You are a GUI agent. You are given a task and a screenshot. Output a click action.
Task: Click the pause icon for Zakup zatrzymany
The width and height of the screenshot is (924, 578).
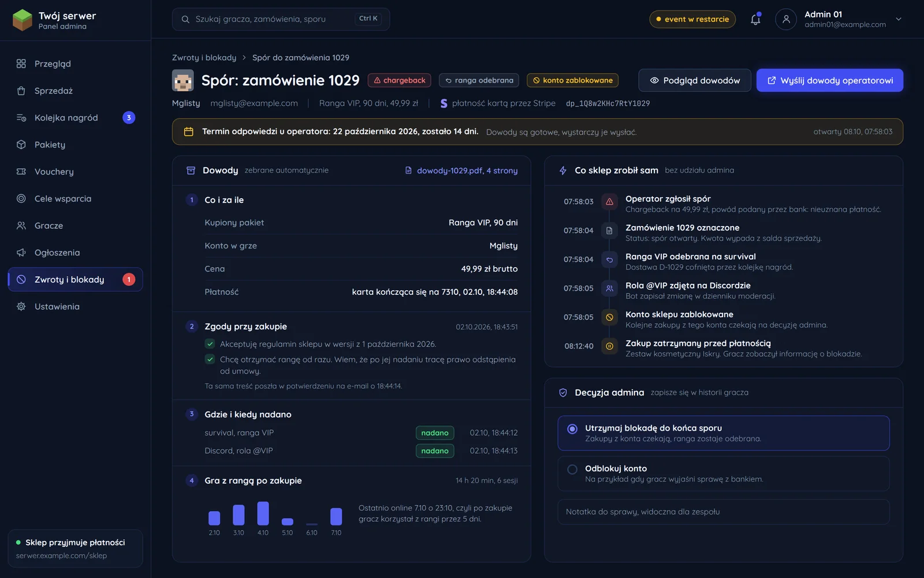pos(609,346)
